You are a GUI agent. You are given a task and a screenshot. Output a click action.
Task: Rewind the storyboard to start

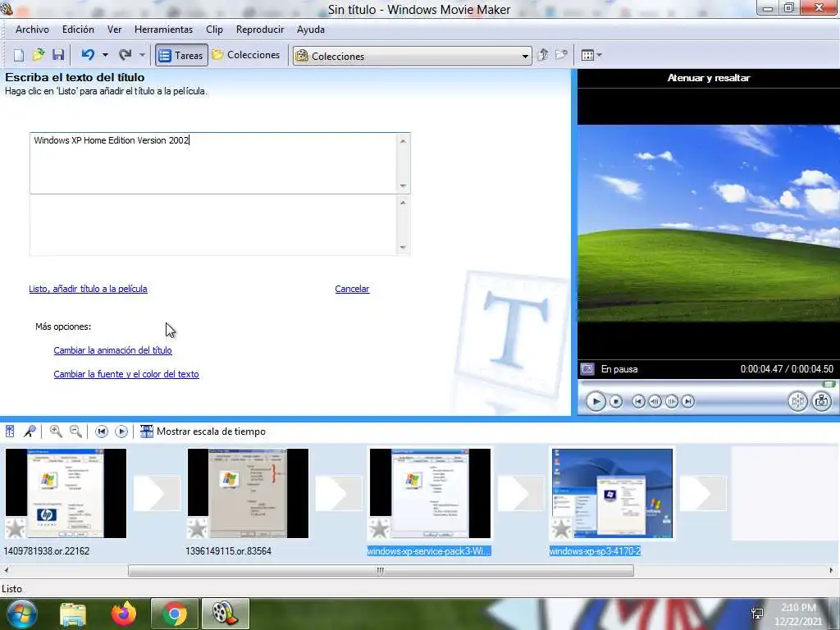pos(101,431)
